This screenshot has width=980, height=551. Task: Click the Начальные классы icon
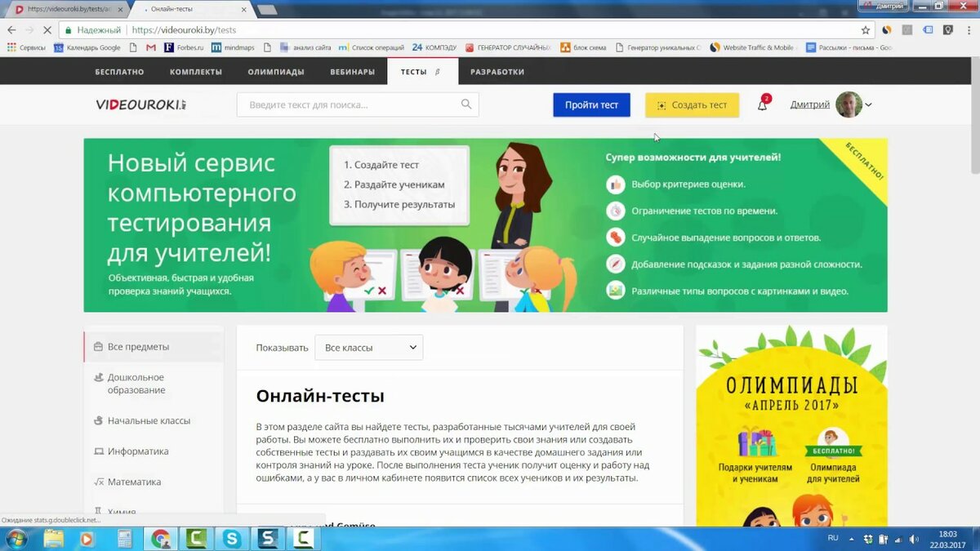[98, 420]
